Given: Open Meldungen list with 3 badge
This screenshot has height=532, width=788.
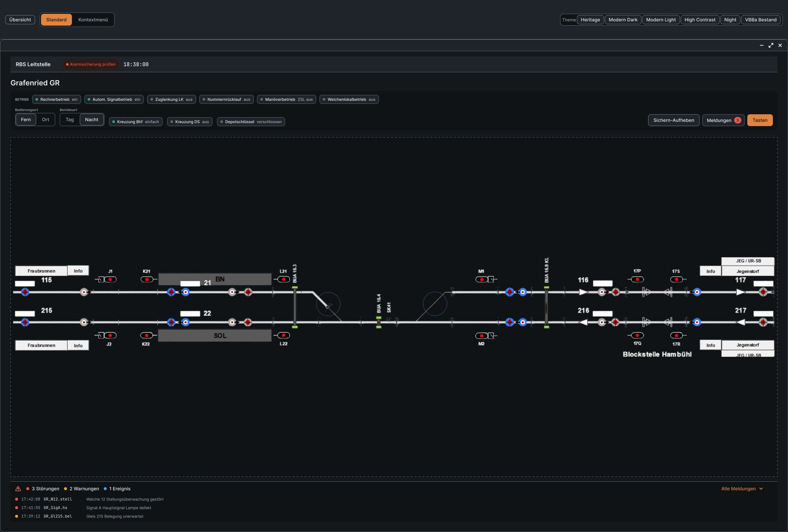Looking at the screenshot, I should [723, 120].
